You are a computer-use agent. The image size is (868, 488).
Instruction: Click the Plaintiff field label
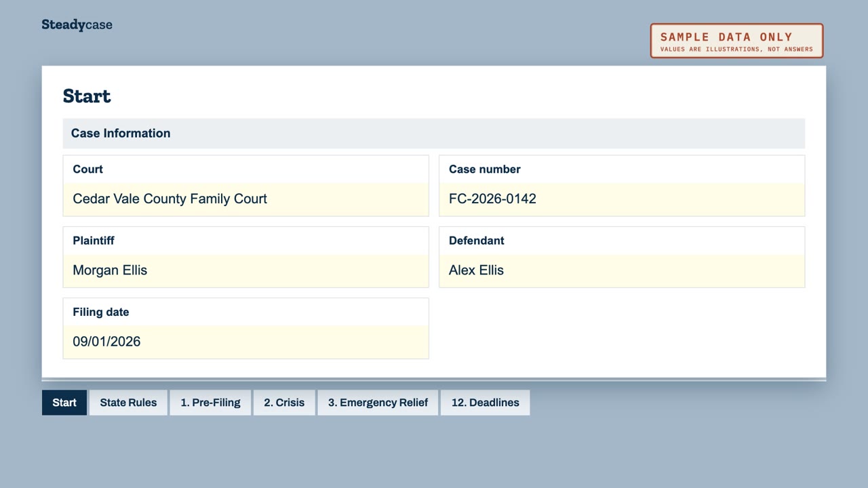point(94,241)
